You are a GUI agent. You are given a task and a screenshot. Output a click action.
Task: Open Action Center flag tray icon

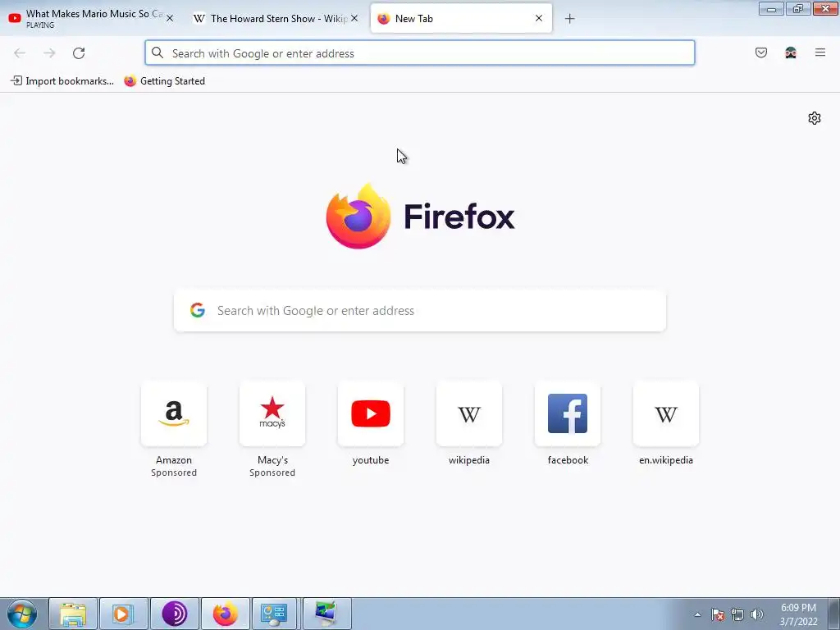pyautogui.click(x=717, y=614)
